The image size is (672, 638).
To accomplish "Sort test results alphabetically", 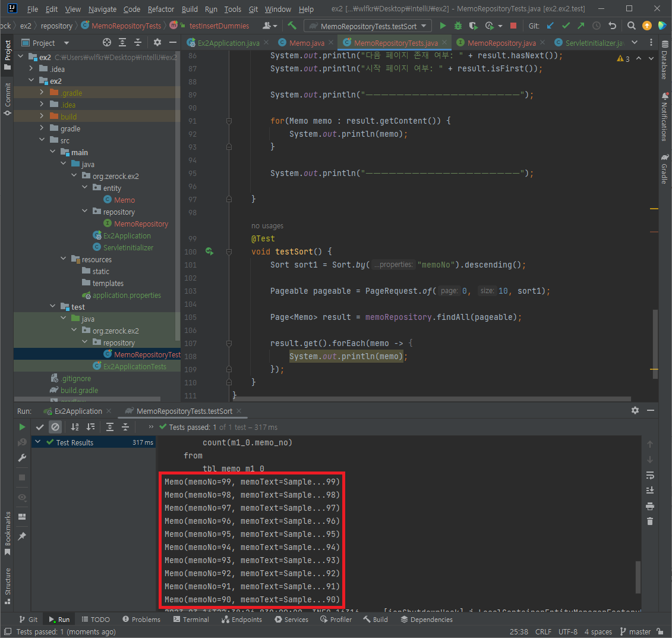I will coord(75,426).
